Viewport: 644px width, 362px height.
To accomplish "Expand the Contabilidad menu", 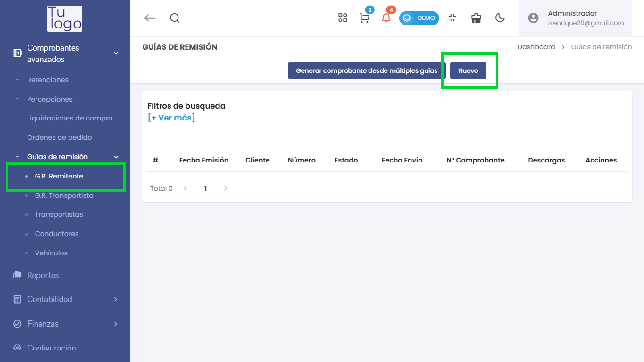I will 116,299.
